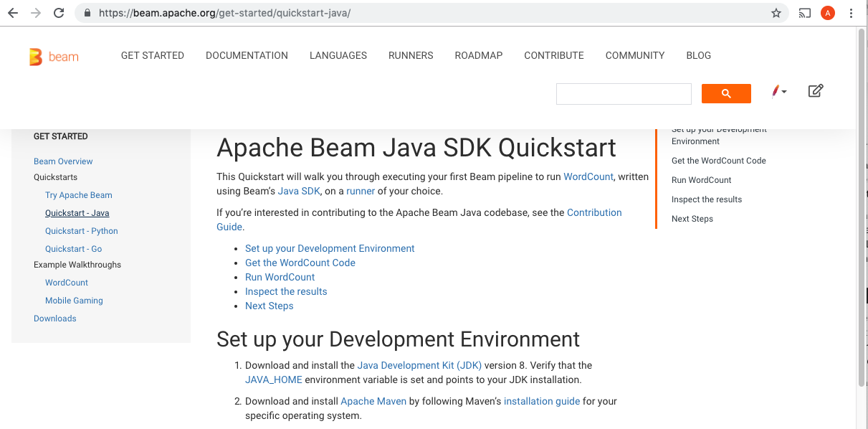The image size is (868, 429).
Task: Select Run WordCount in right TOC
Action: pyautogui.click(x=702, y=180)
